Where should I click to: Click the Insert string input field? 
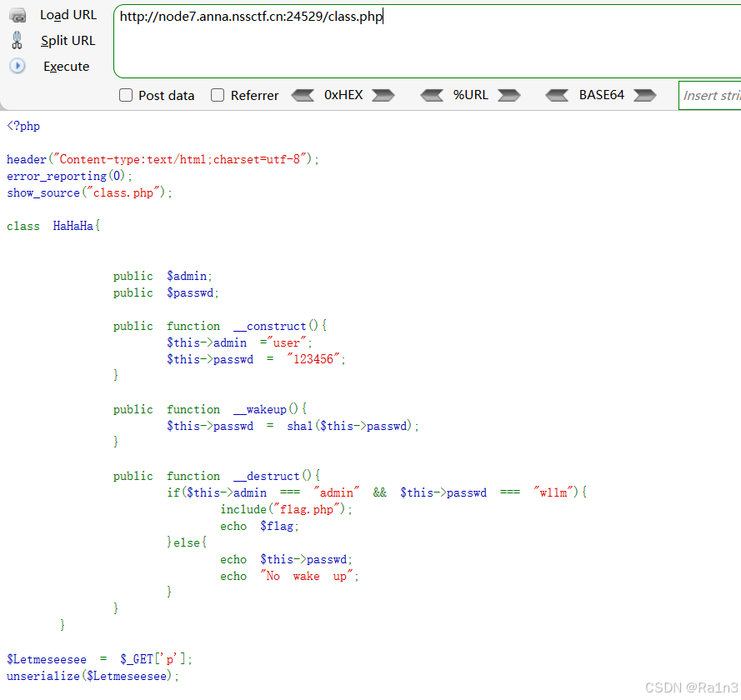click(x=718, y=95)
